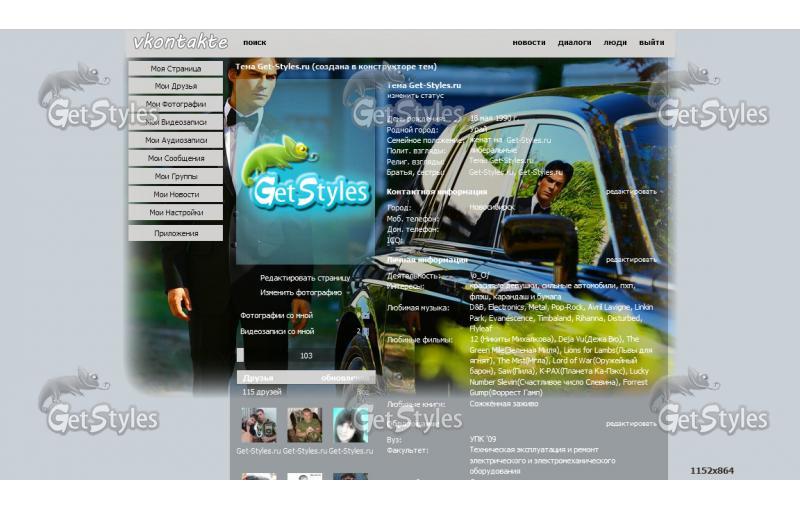Open Мои Сообщения in the sidebar
This screenshot has width=800, height=509.
(x=176, y=159)
